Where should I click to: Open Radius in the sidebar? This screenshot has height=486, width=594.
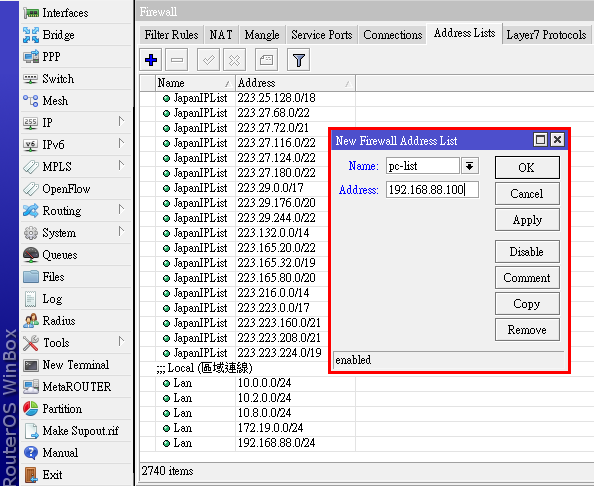76,320
